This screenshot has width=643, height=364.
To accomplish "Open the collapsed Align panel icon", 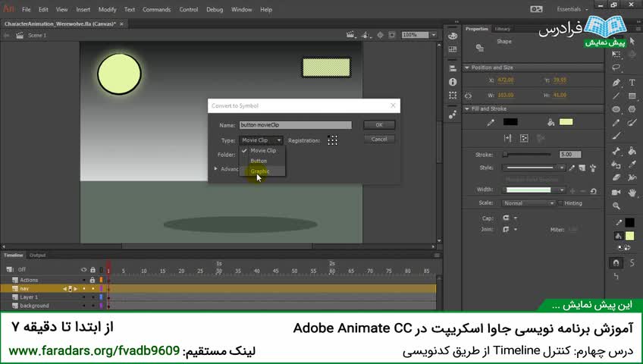I will coord(453,68).
